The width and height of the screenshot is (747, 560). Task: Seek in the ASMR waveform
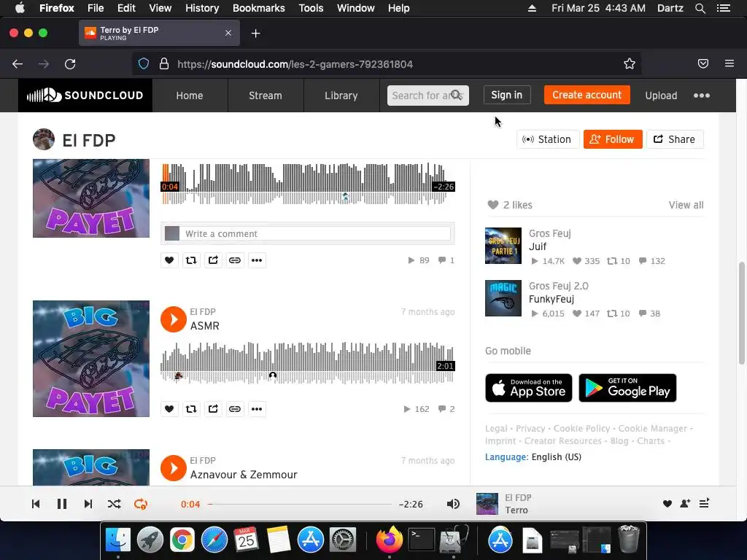[308, 363]
